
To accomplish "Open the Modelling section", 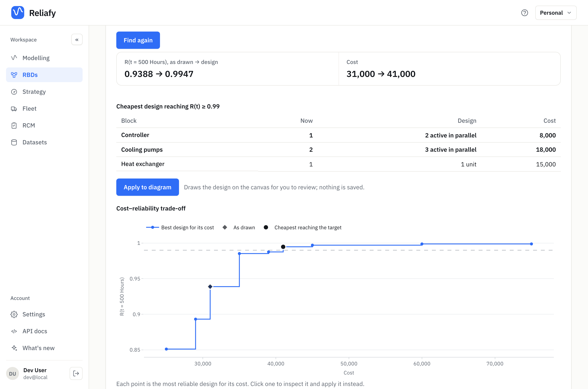I will (x=44, y=58).
